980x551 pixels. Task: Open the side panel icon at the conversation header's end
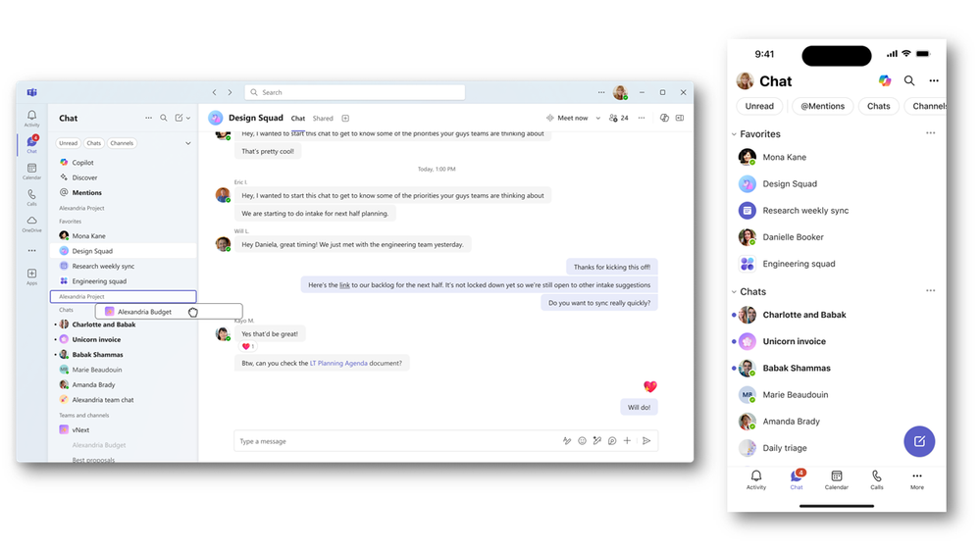point(680,118)
